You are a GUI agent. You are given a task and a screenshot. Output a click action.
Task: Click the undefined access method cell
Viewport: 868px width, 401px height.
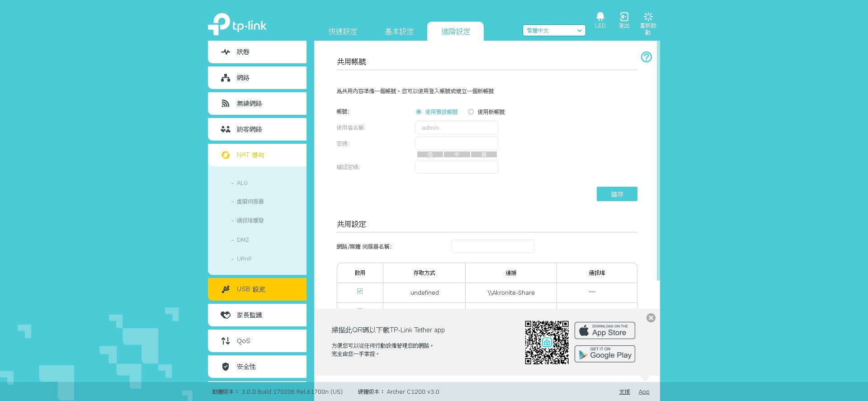424,293
